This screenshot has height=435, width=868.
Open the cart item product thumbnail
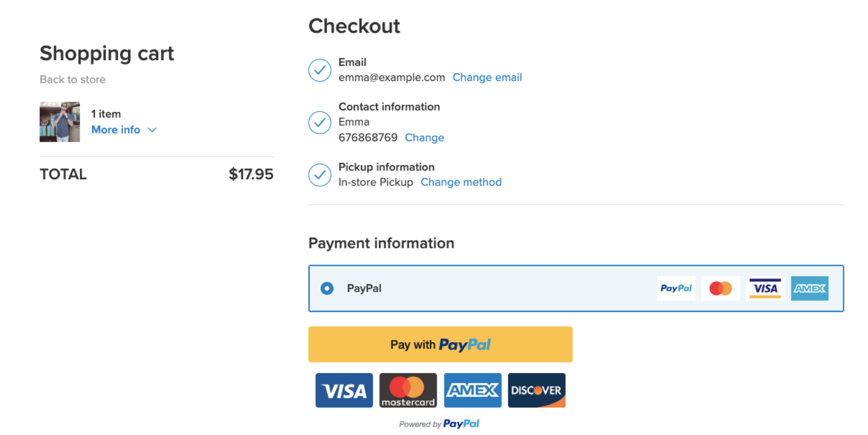pos(60,122)
